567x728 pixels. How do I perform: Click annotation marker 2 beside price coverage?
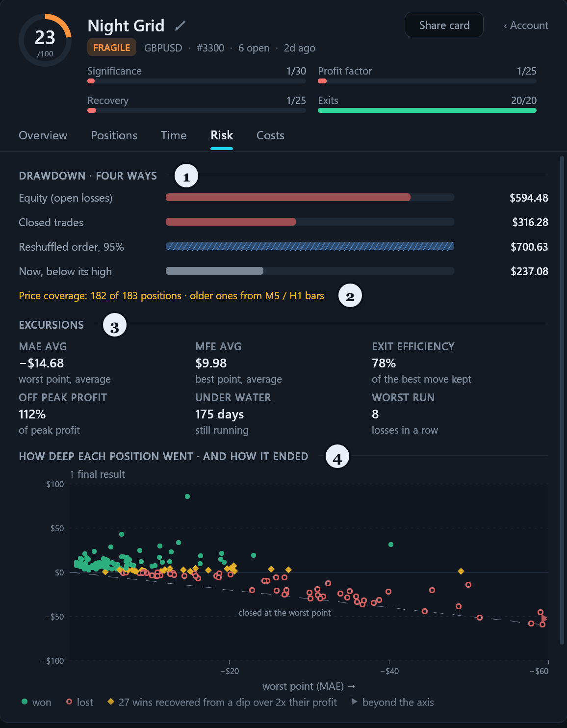pyautogui.click(x=350, y=296)
